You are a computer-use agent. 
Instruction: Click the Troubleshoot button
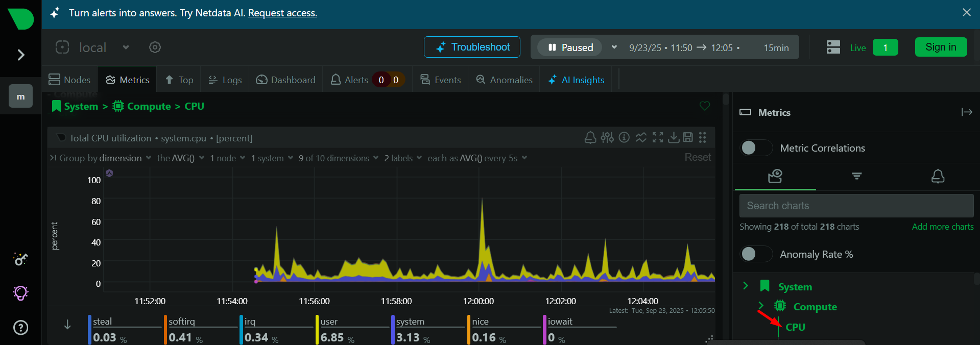tap(472, 47)
